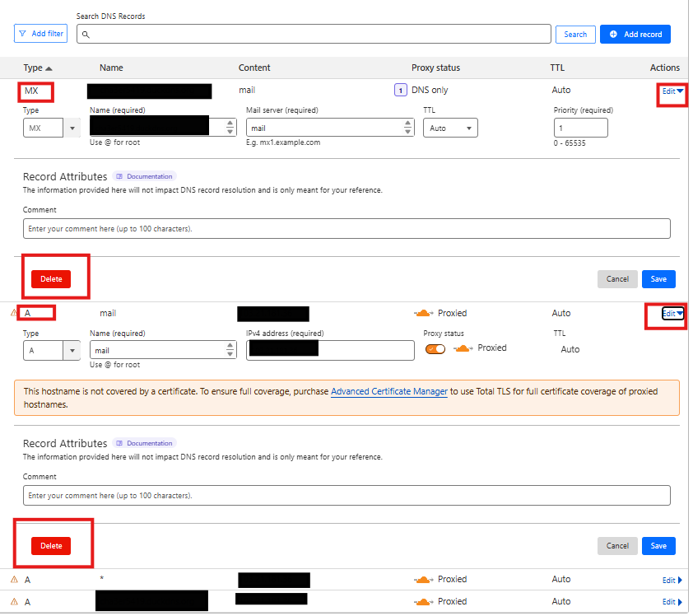693x616 pixels.
Task: Click the warning triangle beside wildcard A record
Action: [x=14, y=580]
